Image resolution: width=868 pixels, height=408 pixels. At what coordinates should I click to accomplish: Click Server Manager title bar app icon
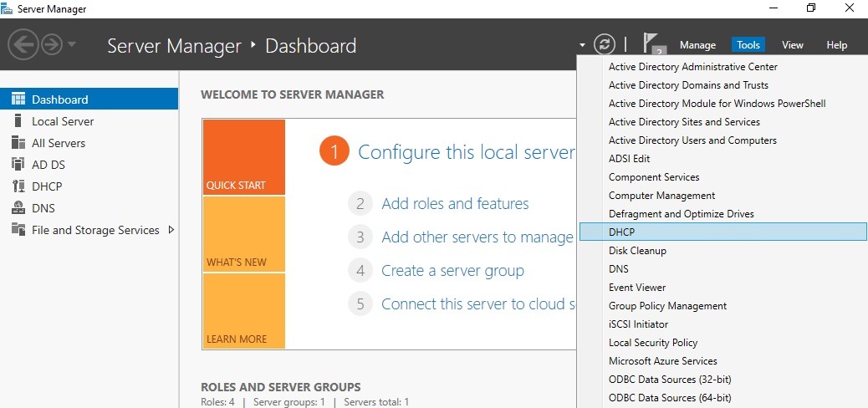point(8,9)
